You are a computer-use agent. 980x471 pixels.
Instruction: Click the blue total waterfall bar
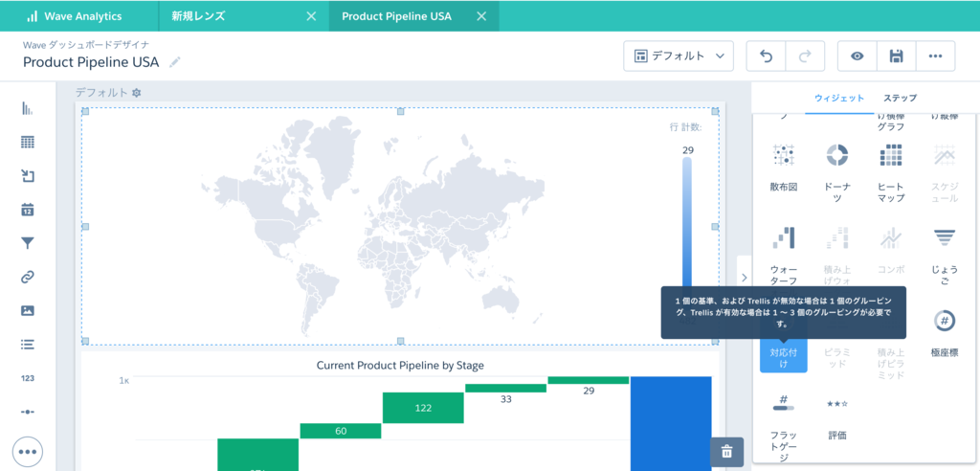point(671,423)
